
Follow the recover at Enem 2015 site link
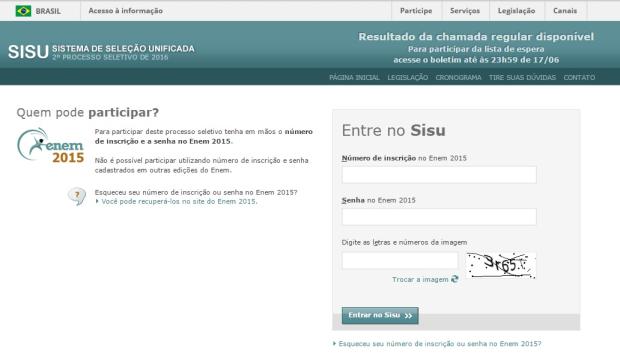(179, 202)
